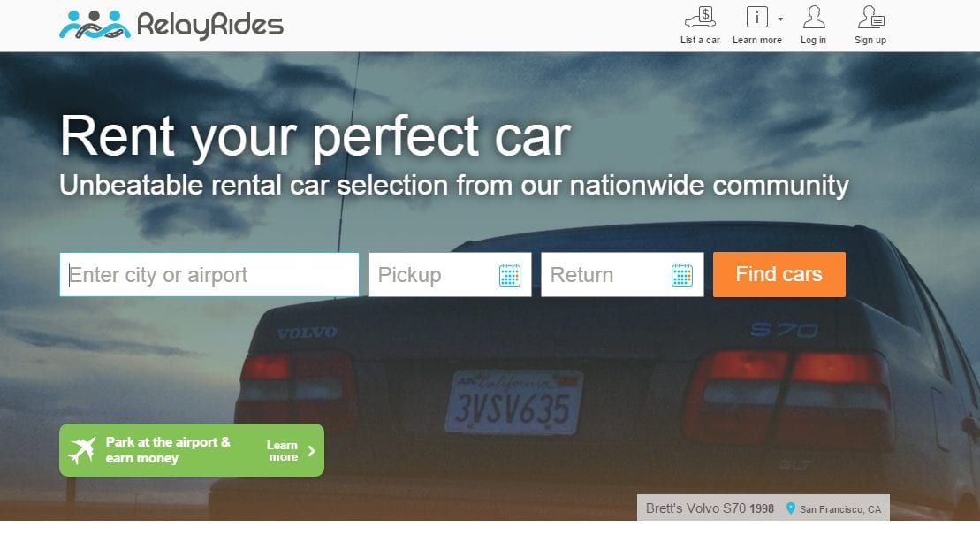
Task: Open Park at the airport banner
Action: 192,450
